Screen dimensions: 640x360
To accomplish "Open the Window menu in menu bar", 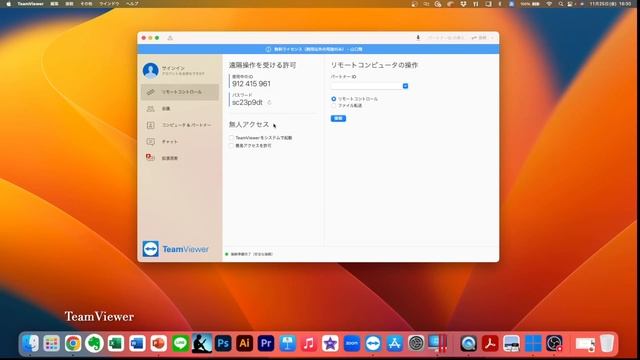I will pos(109,4).
